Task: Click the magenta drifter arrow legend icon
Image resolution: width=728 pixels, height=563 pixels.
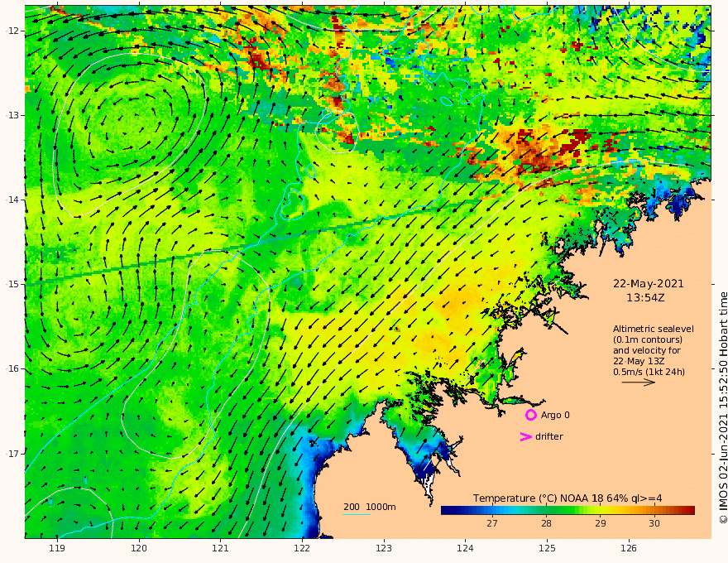Action: pyautogui.click(x=525, y=436)
